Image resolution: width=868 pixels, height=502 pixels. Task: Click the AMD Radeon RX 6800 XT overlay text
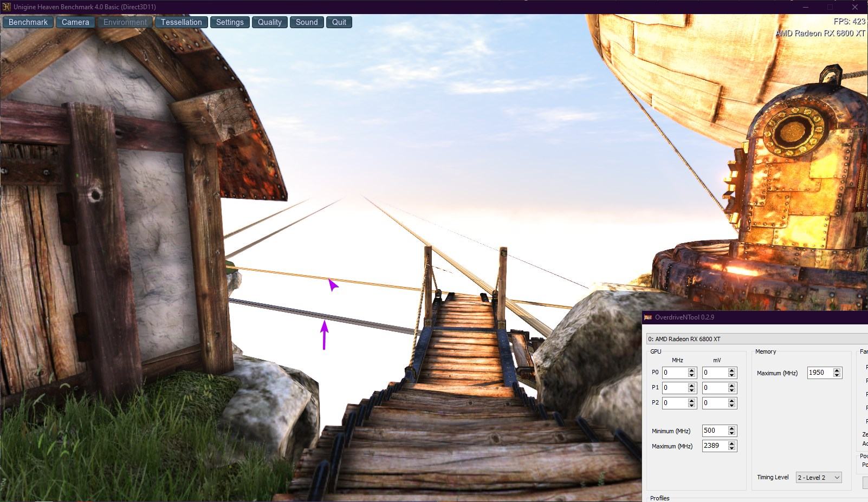[820, 33]
